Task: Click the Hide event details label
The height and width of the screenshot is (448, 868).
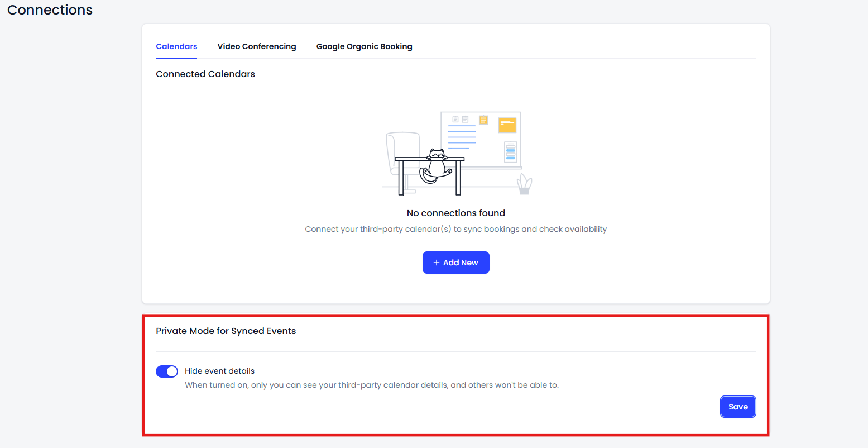Action: point(219,371)
